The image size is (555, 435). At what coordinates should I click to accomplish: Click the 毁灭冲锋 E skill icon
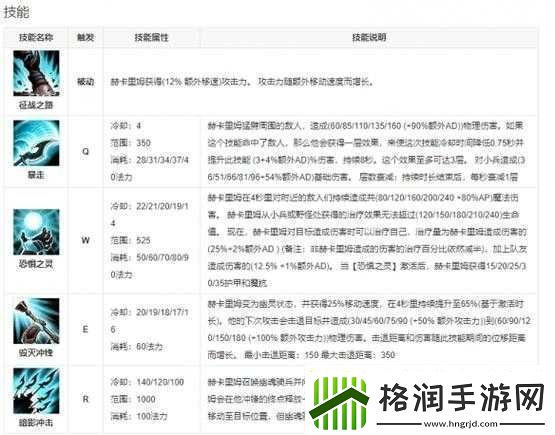[36, 321]
